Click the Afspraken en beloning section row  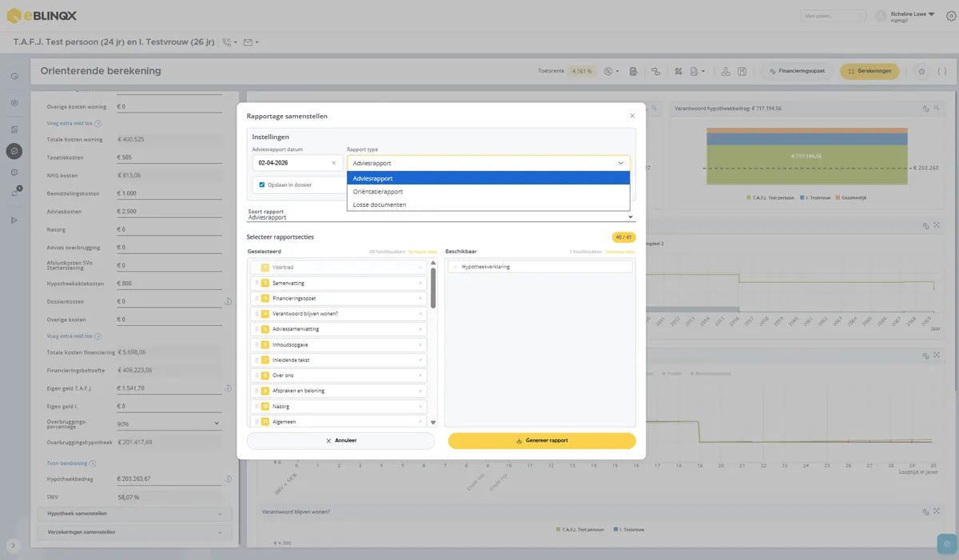click(x=338, y=391)
